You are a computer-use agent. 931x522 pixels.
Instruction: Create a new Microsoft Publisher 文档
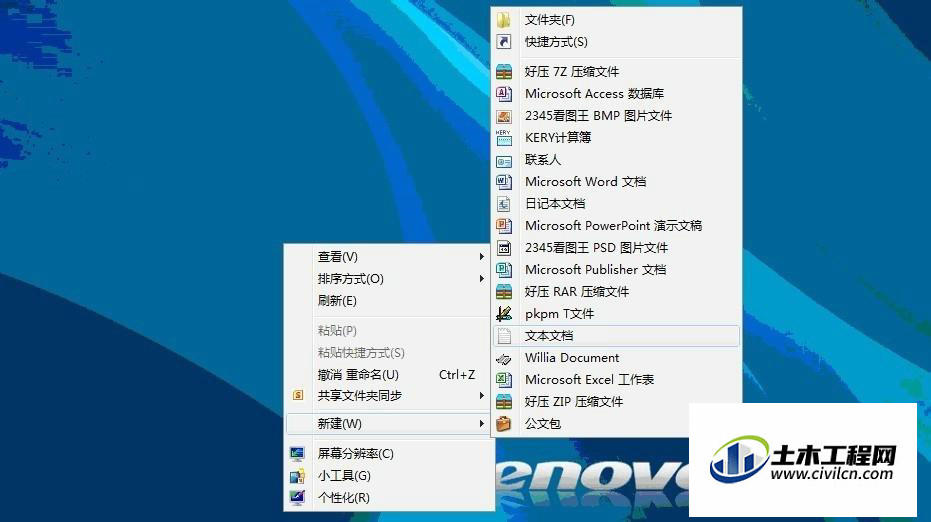(x=616, y=270)
